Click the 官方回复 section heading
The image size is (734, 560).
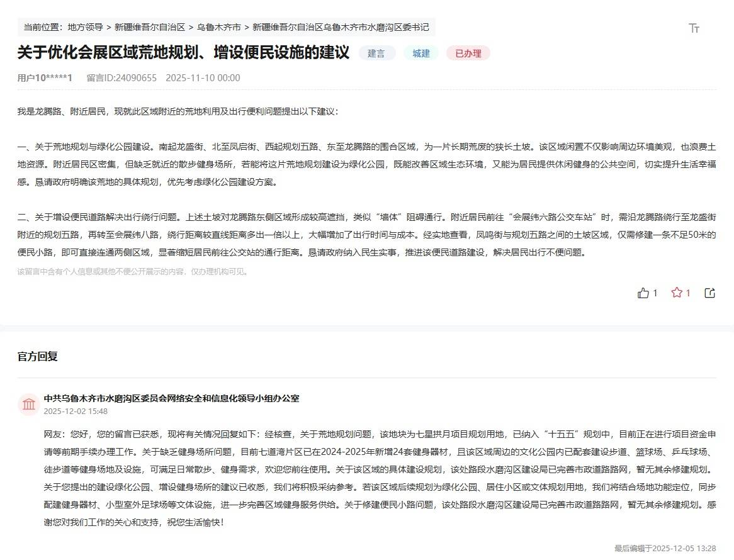click(38, 357)
